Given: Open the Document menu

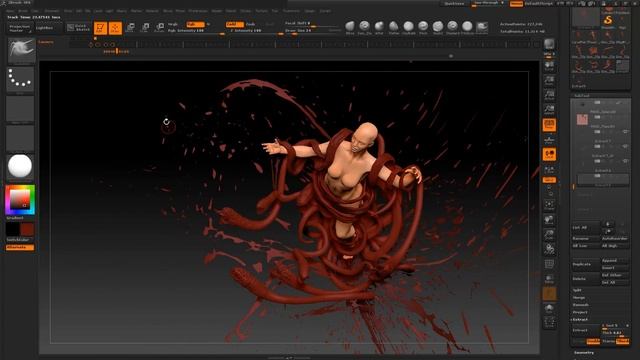Looking at the screenshot, I should 52,11.
